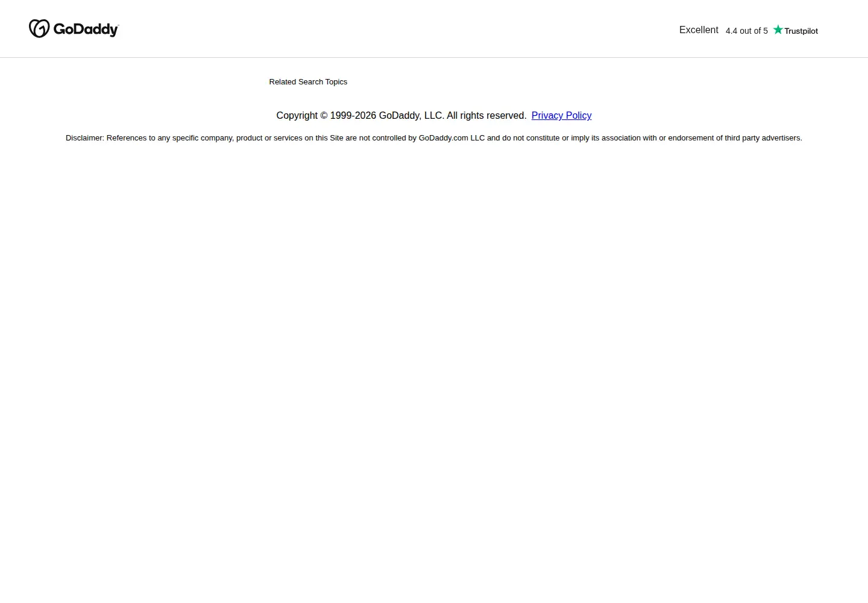Click the "4.4 out of 5" rating text
Screen dimensions: 868x603
tap(747, 31)
